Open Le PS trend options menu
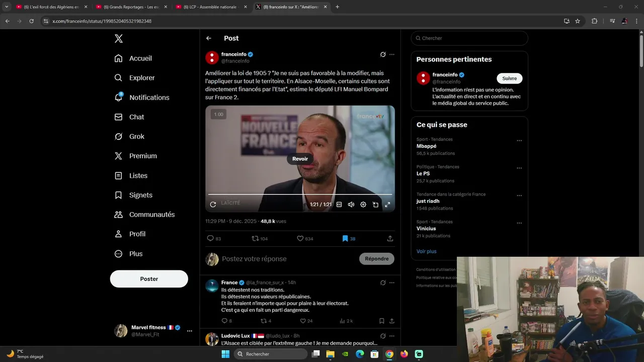Viewport: 644px width, 362px height. [x=519, y=168]
